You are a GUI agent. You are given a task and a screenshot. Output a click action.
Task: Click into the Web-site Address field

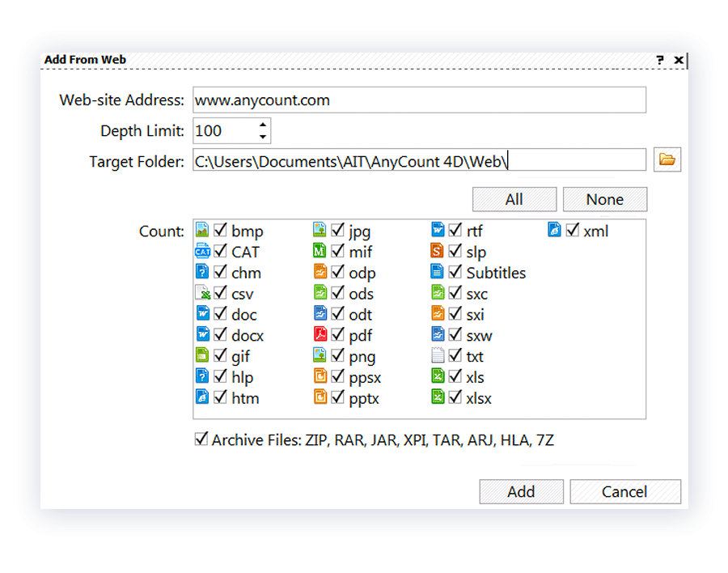point(419,100)
